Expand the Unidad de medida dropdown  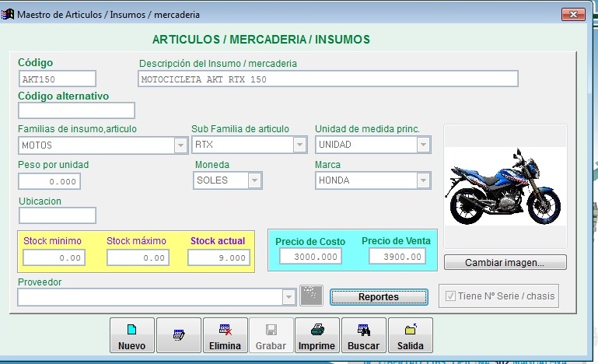(423, 145)
